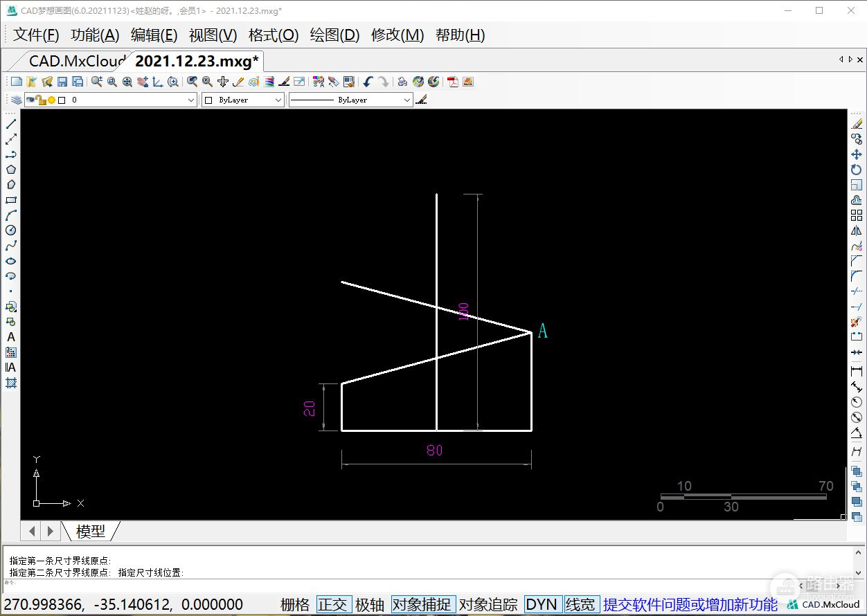Toggle 对象捕捉 object snap
Viewport: 867px width, 616px height.
[x=422, y=604]
